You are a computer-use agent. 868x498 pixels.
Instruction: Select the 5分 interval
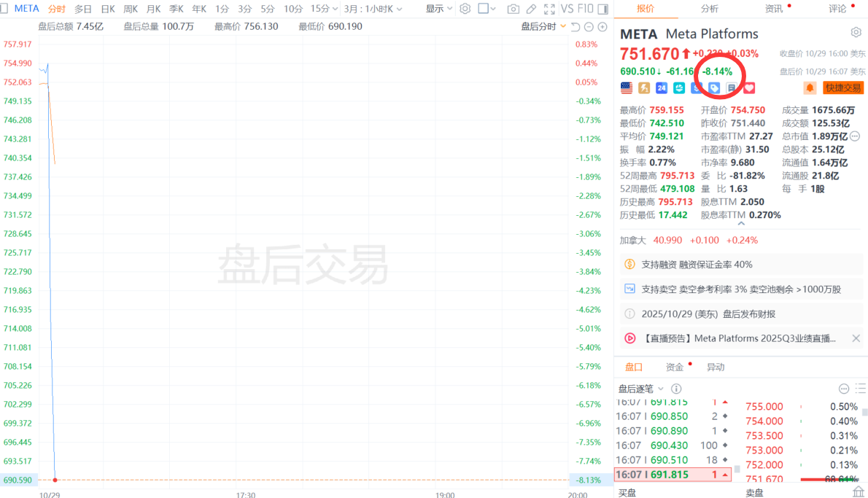click(268, 9)
